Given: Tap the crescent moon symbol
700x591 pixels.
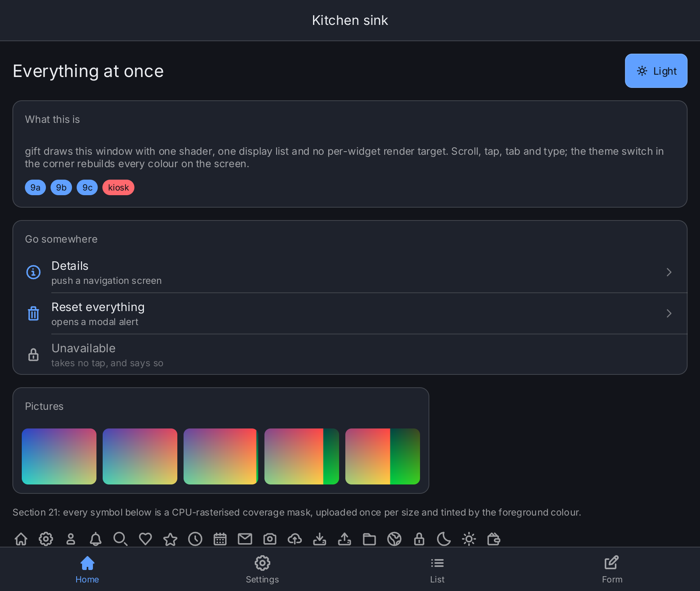Looking at the screenshot, I should pos(444,539).
